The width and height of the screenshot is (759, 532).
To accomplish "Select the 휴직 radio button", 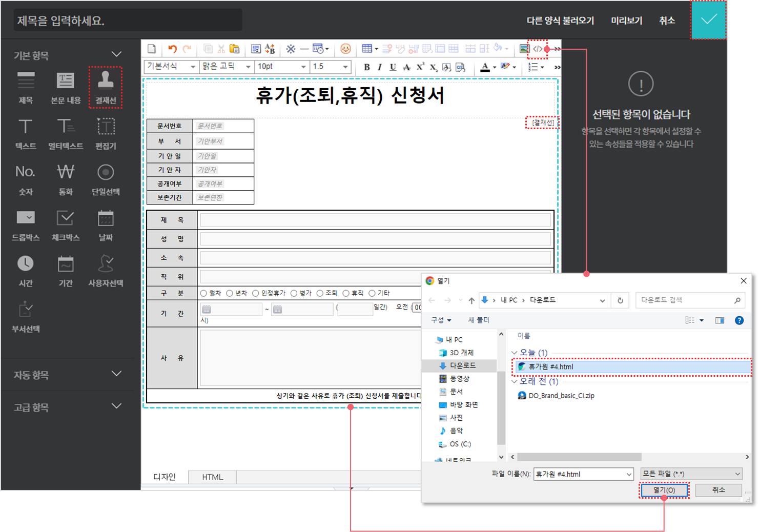I will 346,293.
